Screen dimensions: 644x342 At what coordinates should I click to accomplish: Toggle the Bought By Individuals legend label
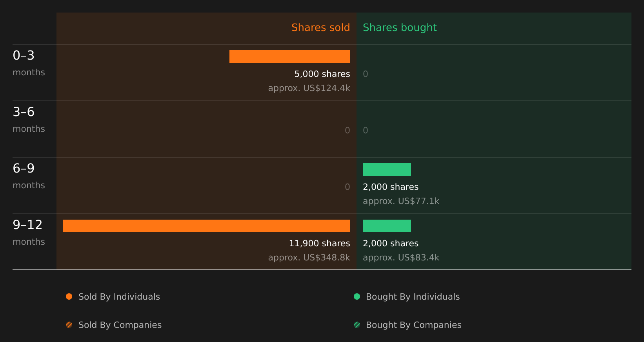click(413, 297)
